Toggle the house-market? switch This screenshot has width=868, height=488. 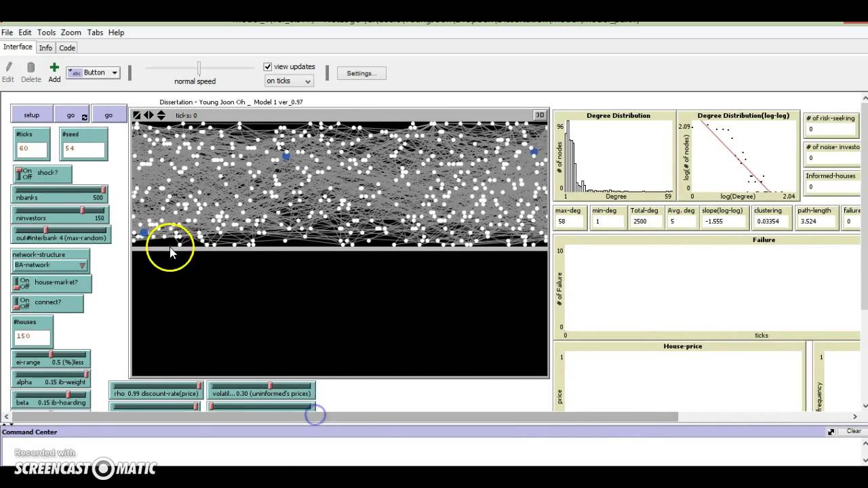pos(52,283)
